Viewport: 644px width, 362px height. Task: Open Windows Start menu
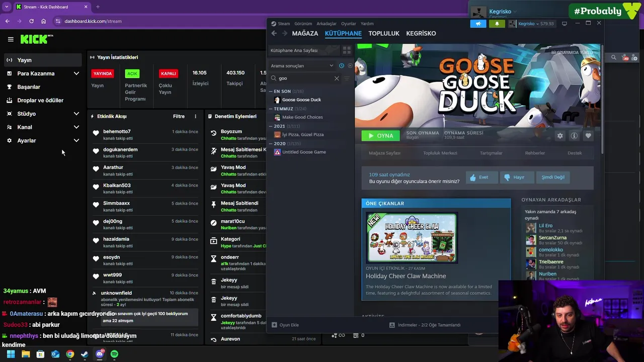11,354
